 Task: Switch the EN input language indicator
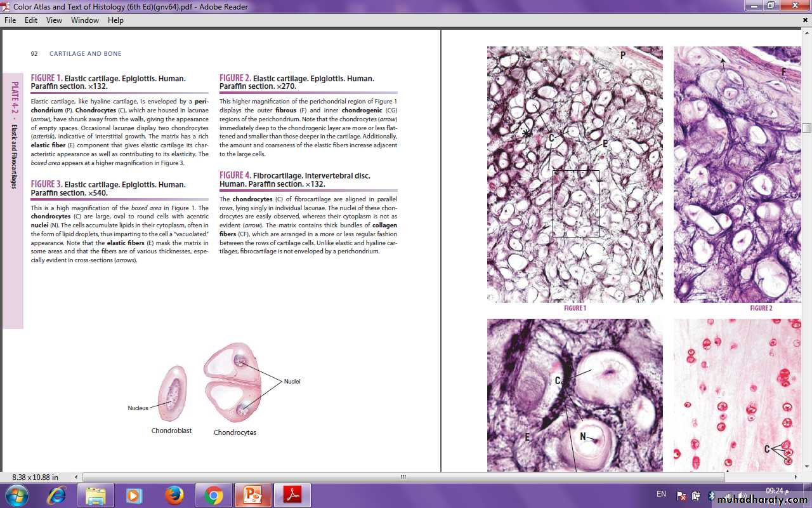point(661,494)
